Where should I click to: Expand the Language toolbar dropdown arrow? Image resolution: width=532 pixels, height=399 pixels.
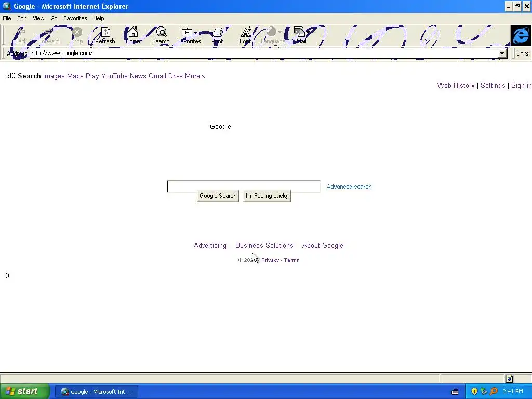click(280, 32)
